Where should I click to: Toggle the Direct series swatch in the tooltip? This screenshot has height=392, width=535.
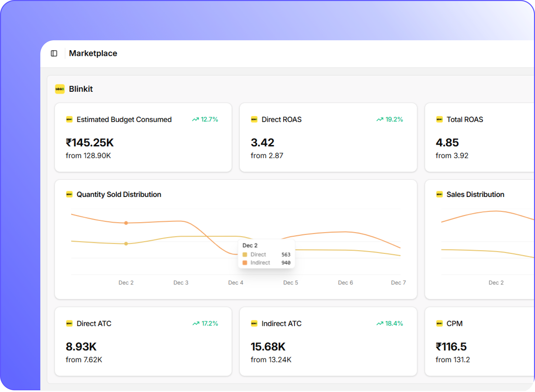click(x=245, y=254)
